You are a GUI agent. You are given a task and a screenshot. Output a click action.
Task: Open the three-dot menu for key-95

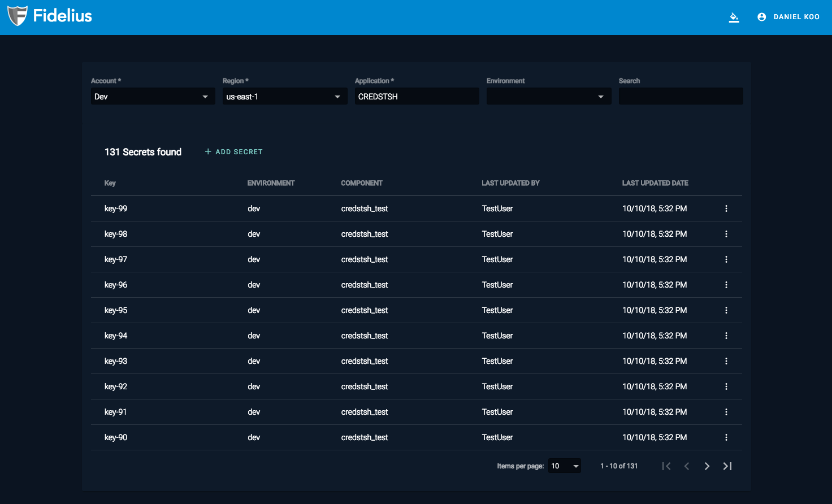726,310
